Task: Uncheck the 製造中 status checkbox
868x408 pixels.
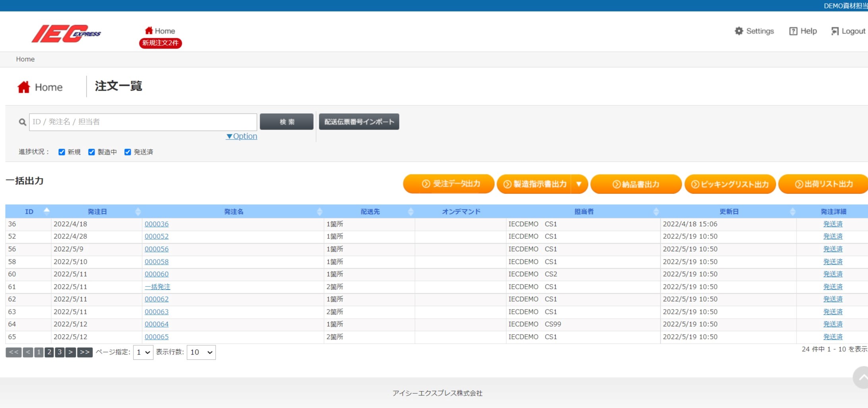Action: click(x=91, y=152)
